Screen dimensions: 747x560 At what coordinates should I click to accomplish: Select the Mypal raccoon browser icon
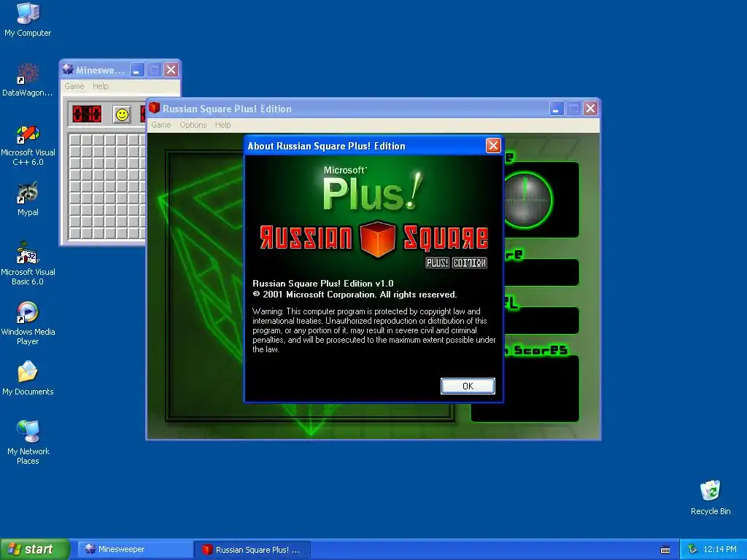28,199
